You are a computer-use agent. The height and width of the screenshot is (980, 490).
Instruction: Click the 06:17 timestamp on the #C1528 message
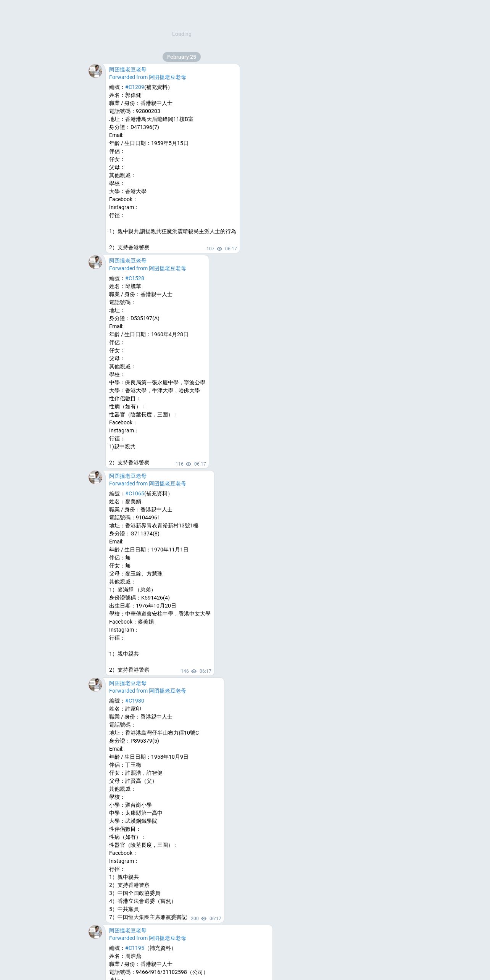click(x=200, y=464)
